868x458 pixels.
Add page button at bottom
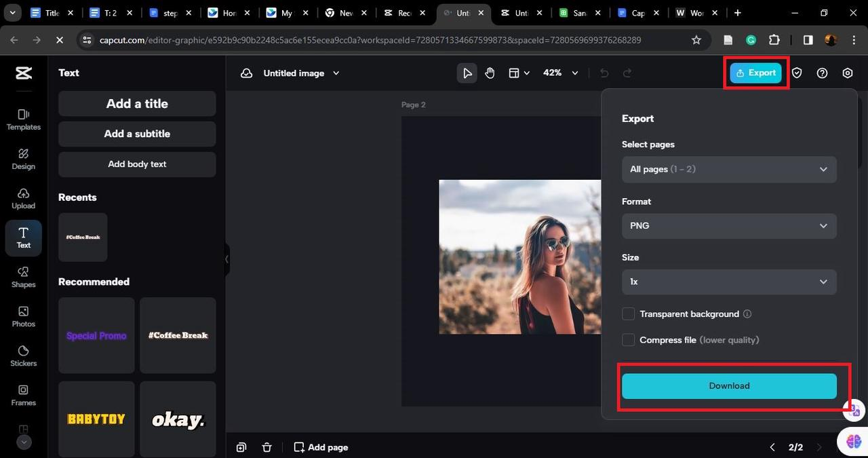(x=321, y=447)
